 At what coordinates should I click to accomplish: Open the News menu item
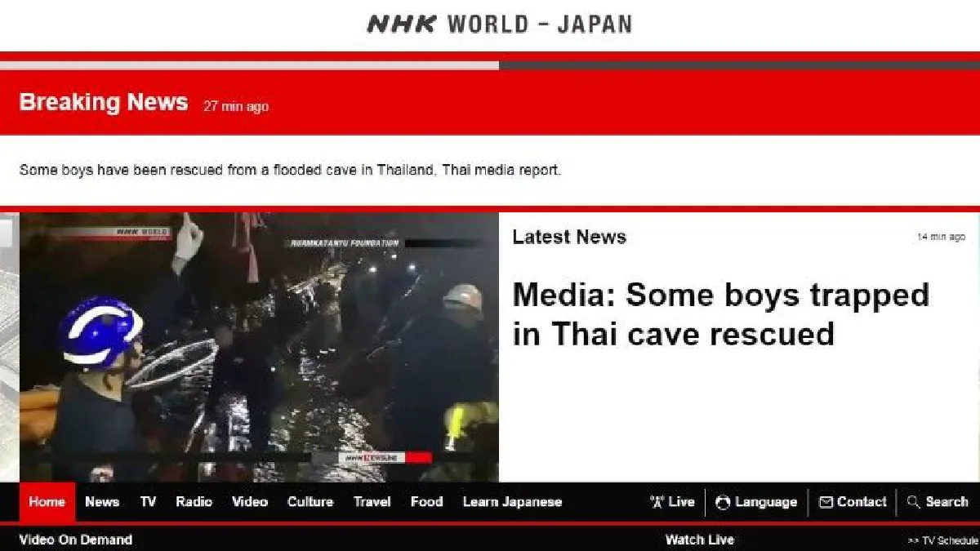102,502
